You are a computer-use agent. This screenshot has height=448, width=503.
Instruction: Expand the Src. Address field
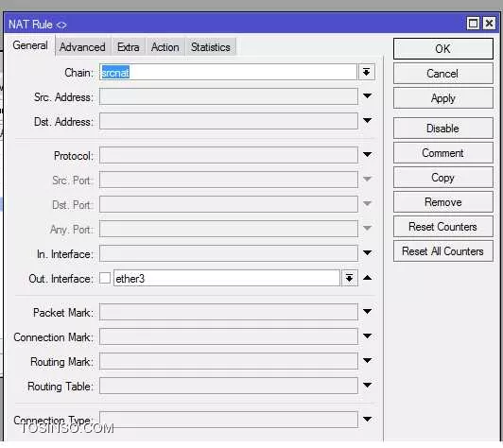coord(367,95)
